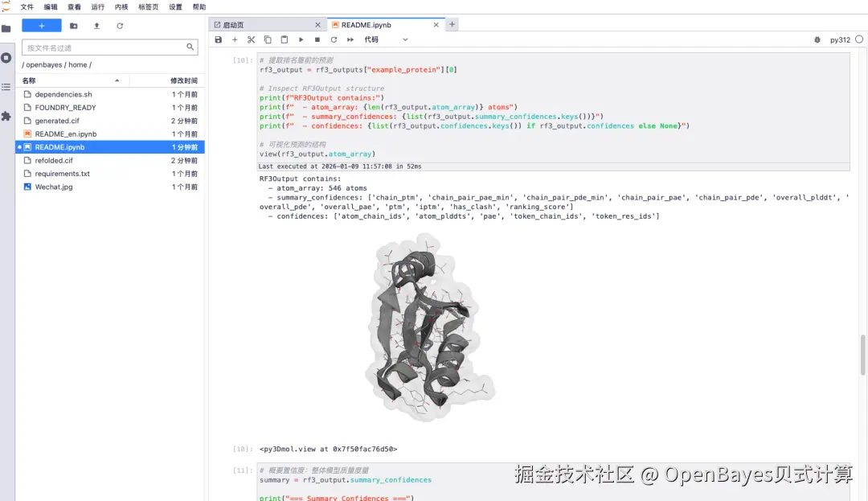Interrupt the kernel stop icon
Screen dimensions: 868x501
pos(317,40)
